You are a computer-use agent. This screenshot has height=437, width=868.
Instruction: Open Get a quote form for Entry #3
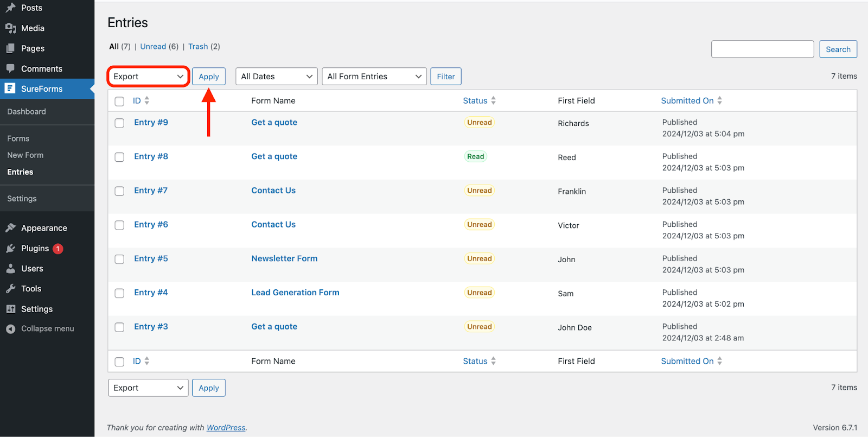pyautogui.click(x=274, y=327)
